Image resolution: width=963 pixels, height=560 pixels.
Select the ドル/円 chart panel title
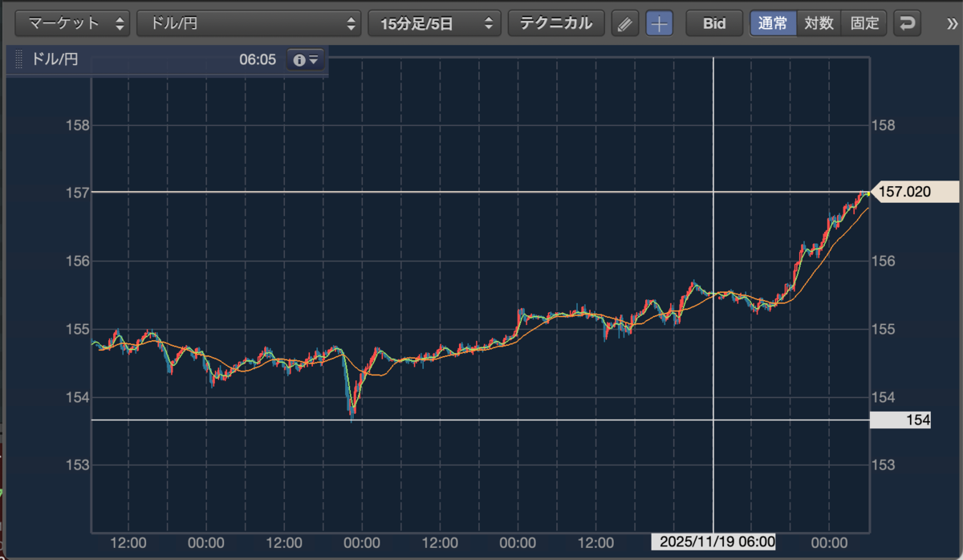tap(55, 59)
